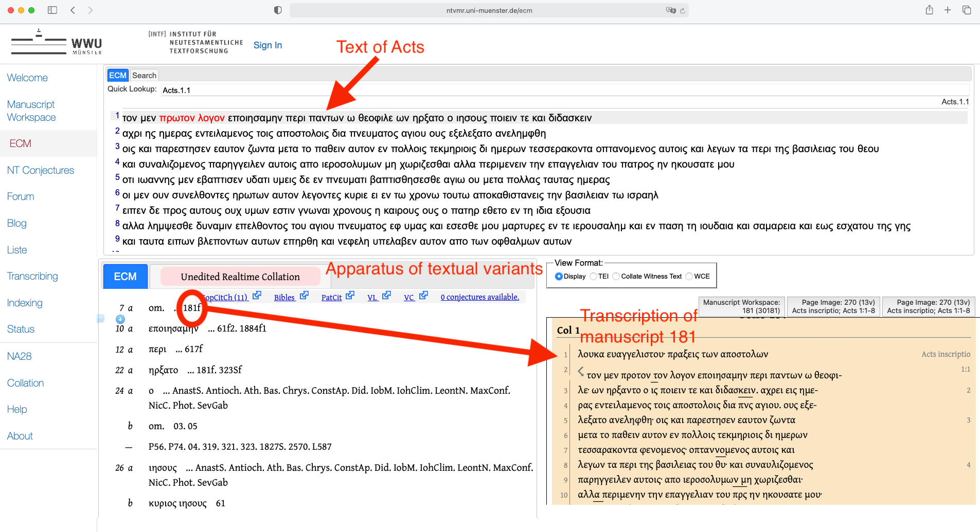Open the PatCit link

click(x=332, y=297)
